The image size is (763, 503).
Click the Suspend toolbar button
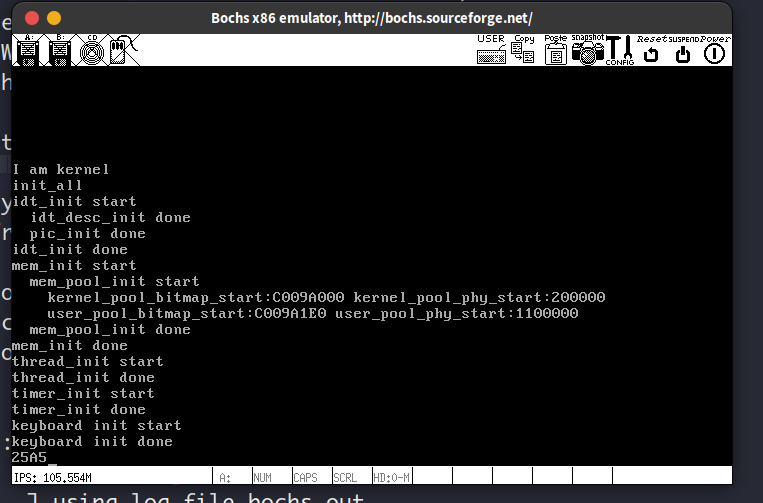683,50
